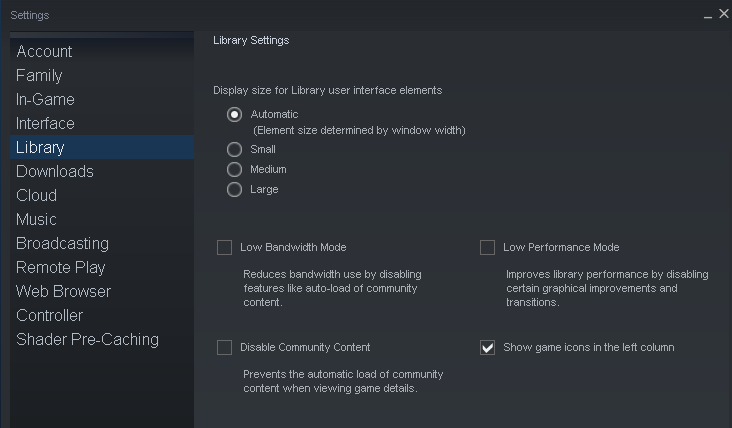Enable Low Bandwidth Mode checkbox
This screenshot has height=428, width=732.
tap(225, 248)
